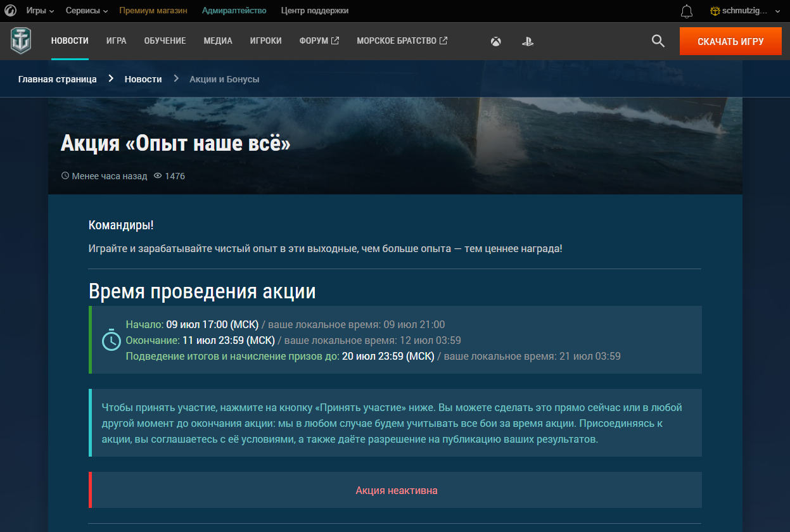Viewport: 790px width, 532px height.
Task: Click Менее часа назад timestamp
Action: click(110, 176)
